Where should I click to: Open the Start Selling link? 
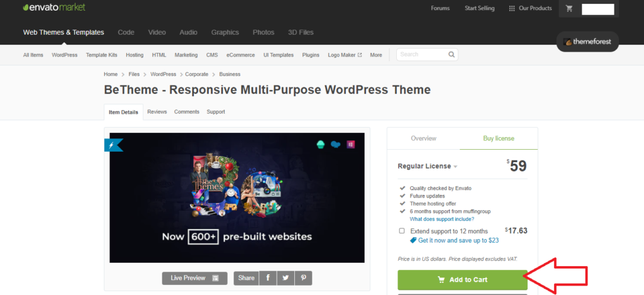[x=480, y=8]
